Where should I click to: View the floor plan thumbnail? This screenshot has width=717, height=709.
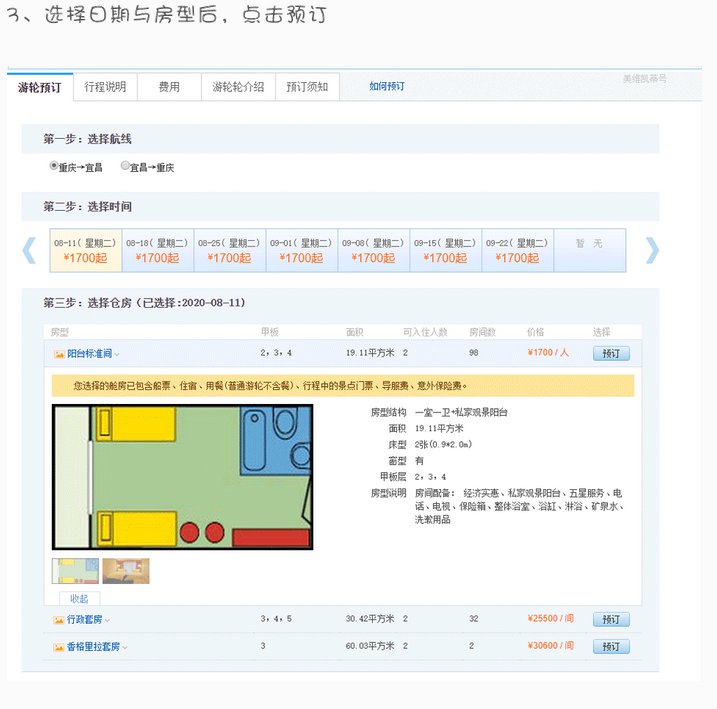coord(75,571)
